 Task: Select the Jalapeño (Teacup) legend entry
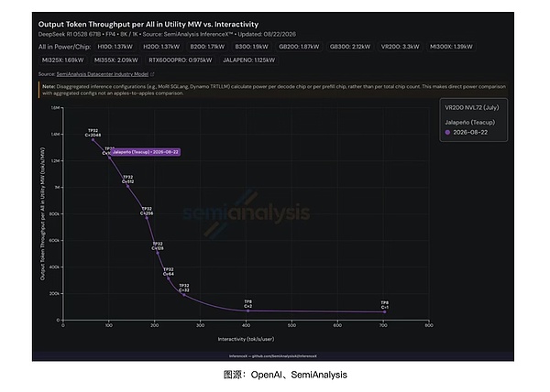coord(470,122)
